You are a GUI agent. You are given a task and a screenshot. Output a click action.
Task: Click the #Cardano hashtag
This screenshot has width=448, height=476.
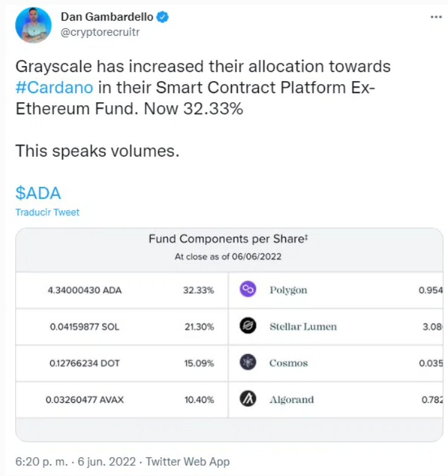click(x=54, y=87)
